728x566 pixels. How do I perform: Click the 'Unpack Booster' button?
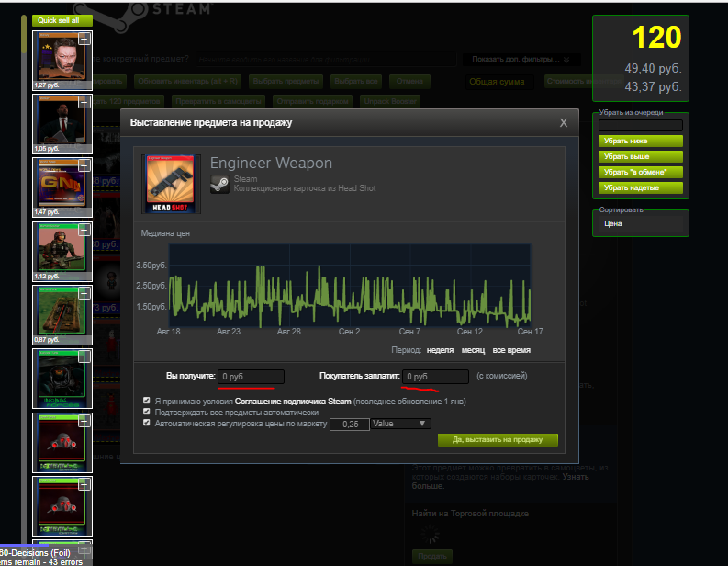coord(390,101)
